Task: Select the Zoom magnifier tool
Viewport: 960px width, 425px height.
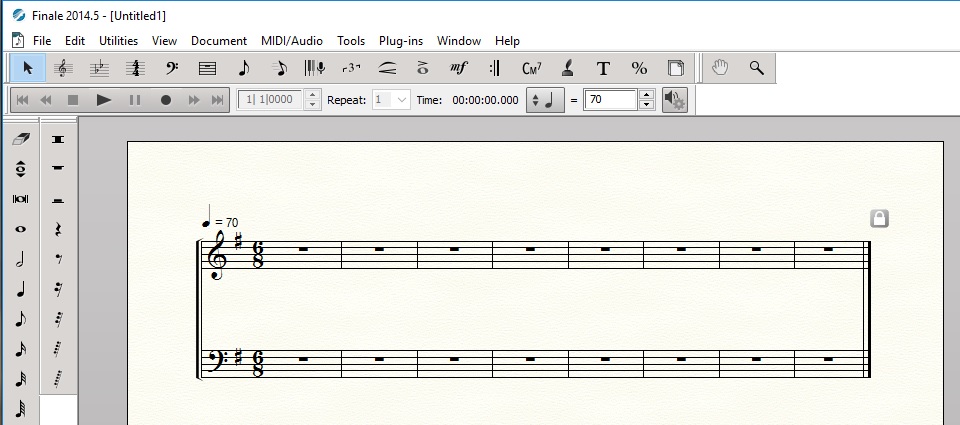Action: 757,68
